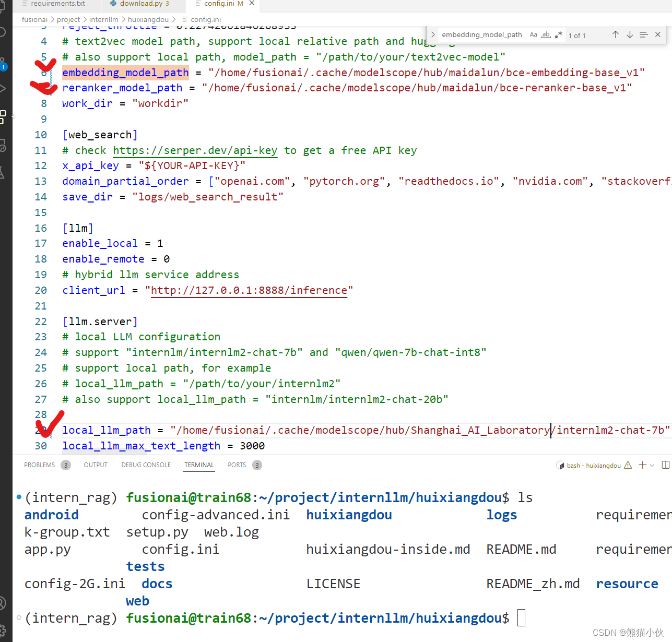Open the 127.0.0.1:8888/inference URL
This screenshot has height=642, width=672.
249,290
